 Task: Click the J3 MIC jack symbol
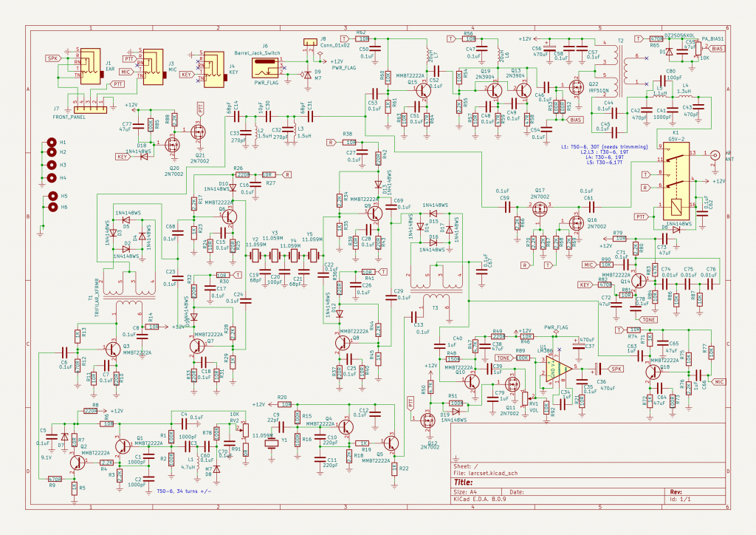154,64
